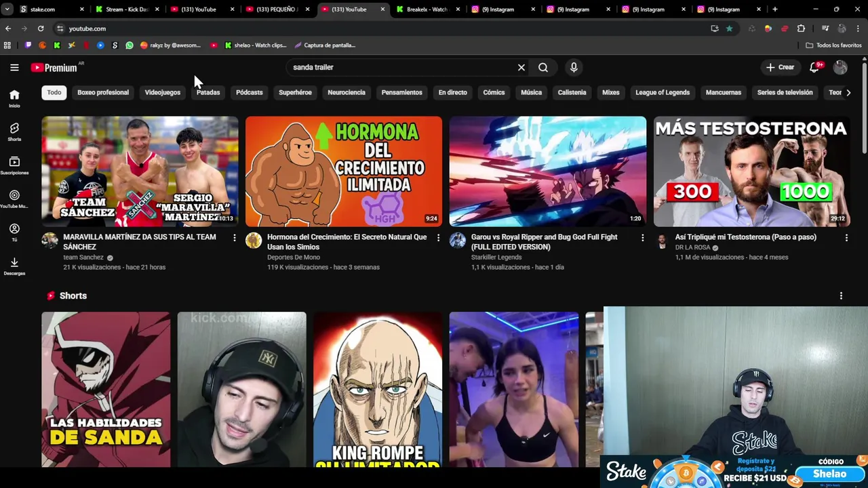Go to Inicio in sidebar
Image resolution: width=868 pixels, height=488 pixels.
pyautogui.click(x=14, y=99)
